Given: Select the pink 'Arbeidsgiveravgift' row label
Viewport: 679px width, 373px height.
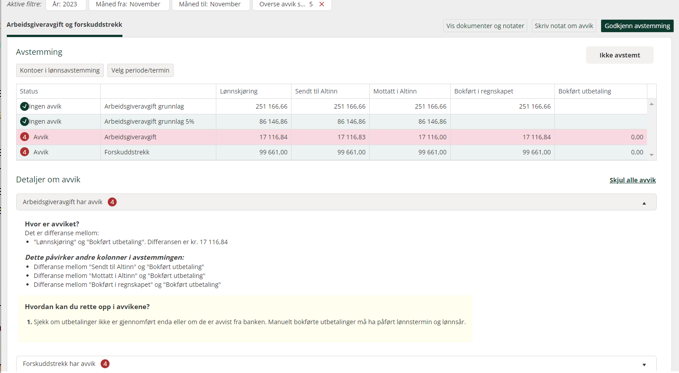Looking at the screenshot, I should click(x=130, y=137).
